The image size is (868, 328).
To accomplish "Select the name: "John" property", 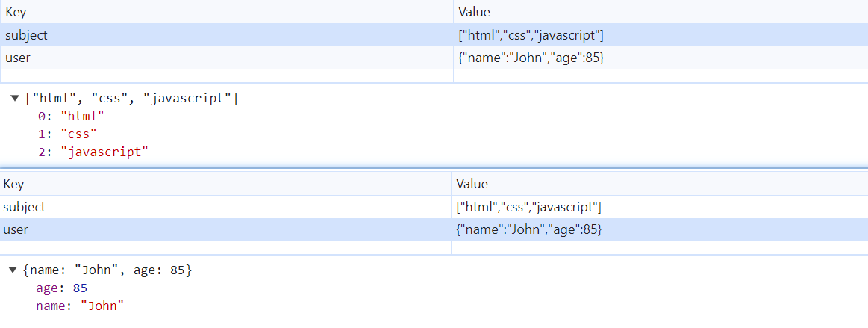I will click(79, 306).
